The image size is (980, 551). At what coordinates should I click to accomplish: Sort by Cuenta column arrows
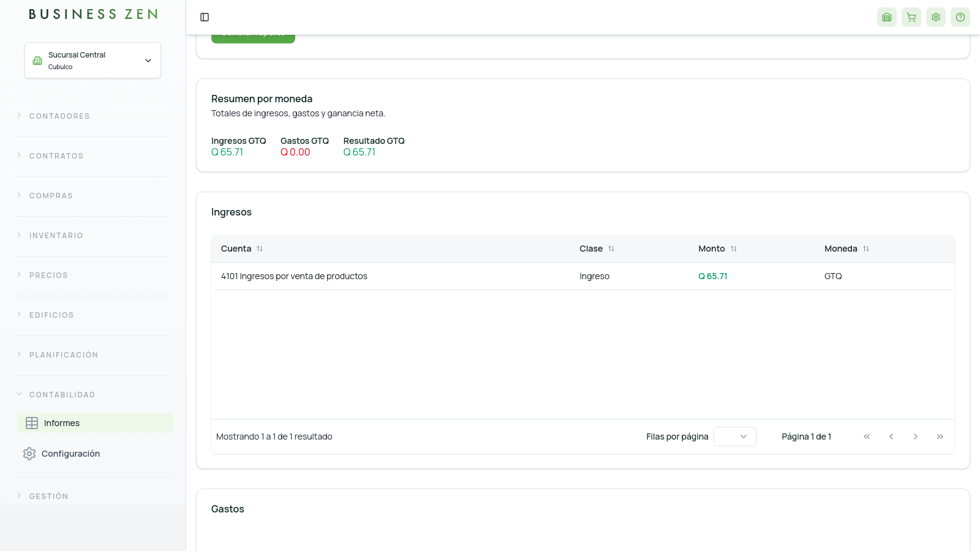[260, 249]
